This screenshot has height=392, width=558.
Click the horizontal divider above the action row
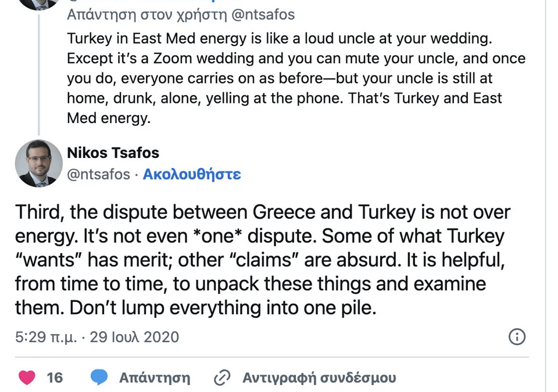[x=272, y=357]
